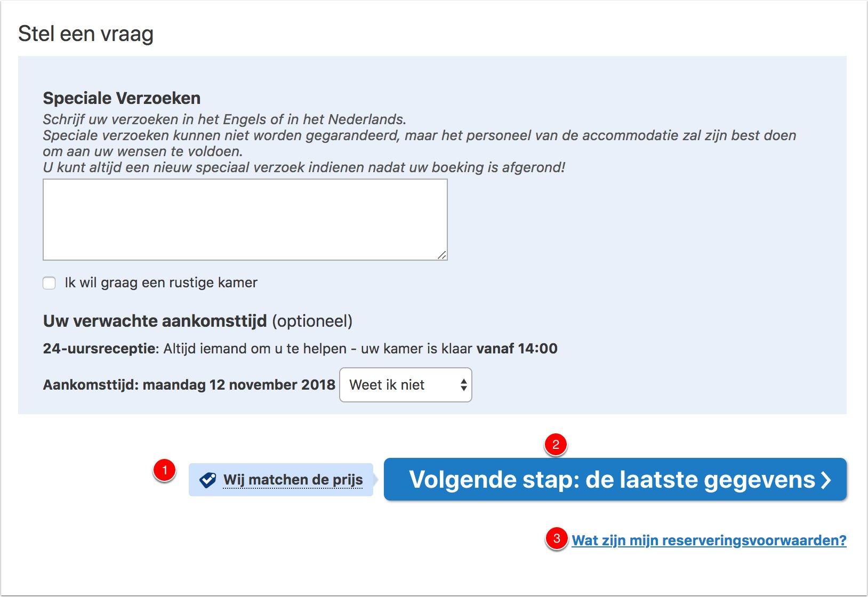This screenshot has height=597, width=868.
Task: Click the 'Stel een vraag' heading
Action: 86,34
